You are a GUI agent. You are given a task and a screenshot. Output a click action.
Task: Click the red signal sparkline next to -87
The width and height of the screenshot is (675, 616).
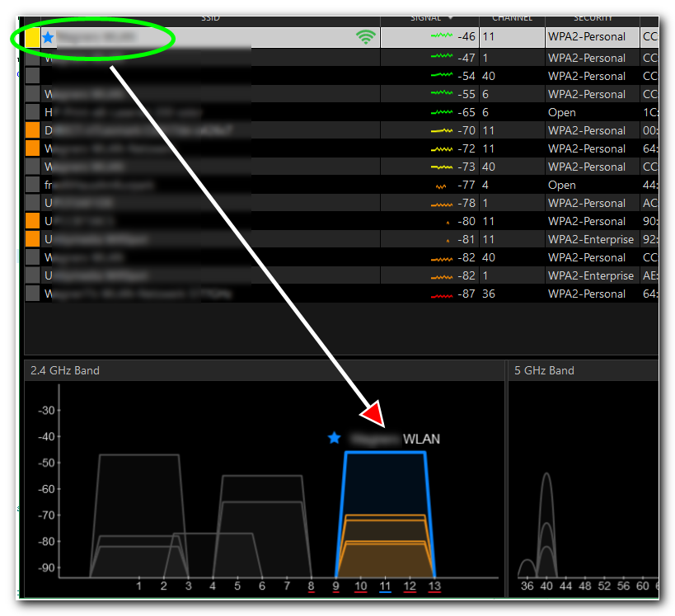pyautogui.click(x=441, y=296)
